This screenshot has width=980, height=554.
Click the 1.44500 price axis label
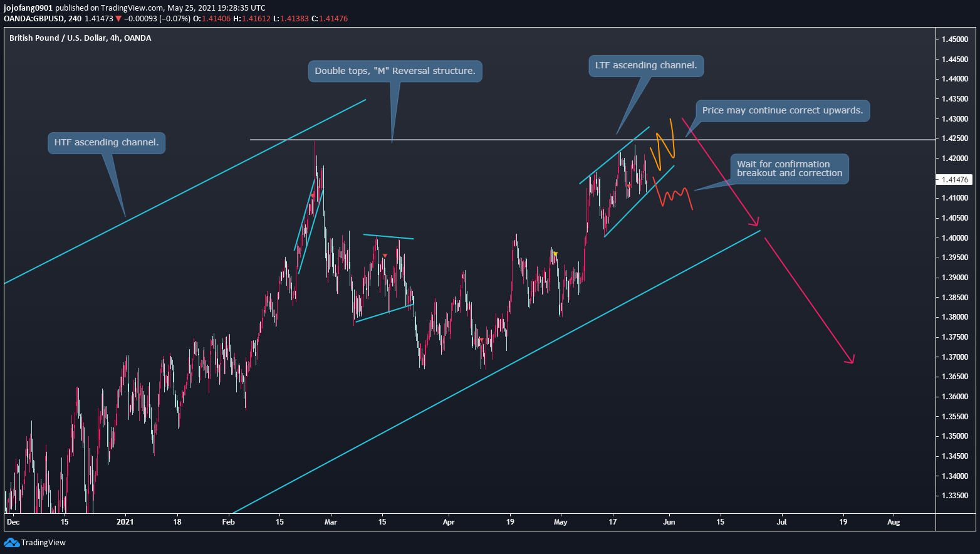coord(954,60)
